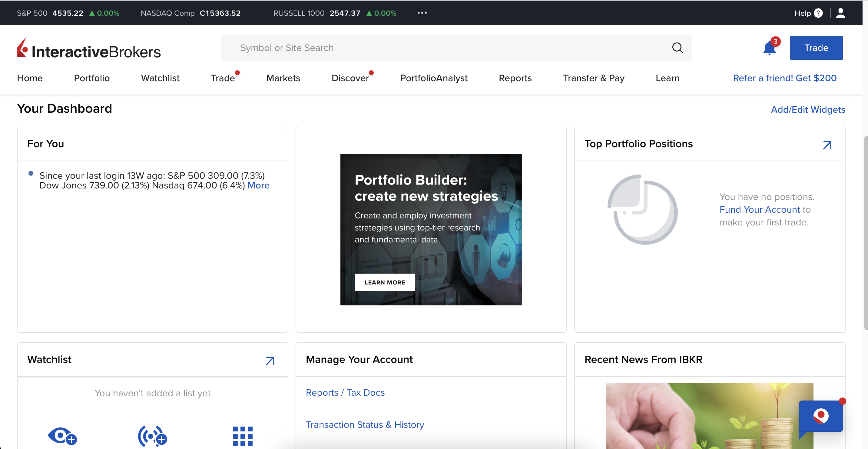
Task: Click the S&P 500 ticker value
Action: [68, 13]
